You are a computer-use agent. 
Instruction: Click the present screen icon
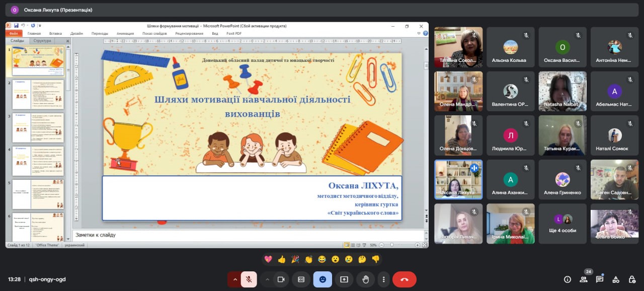coord(344,279)
